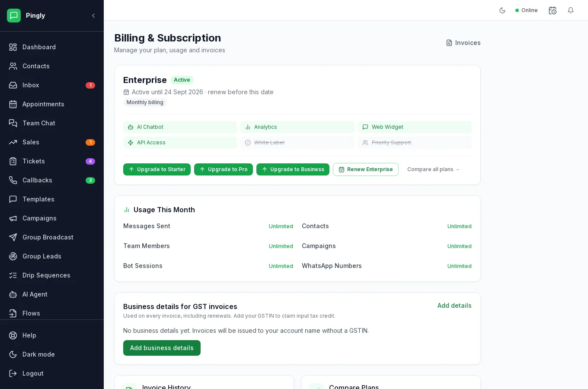Click the Pingly logo icon
588x389 pixels.
[14, 16]
